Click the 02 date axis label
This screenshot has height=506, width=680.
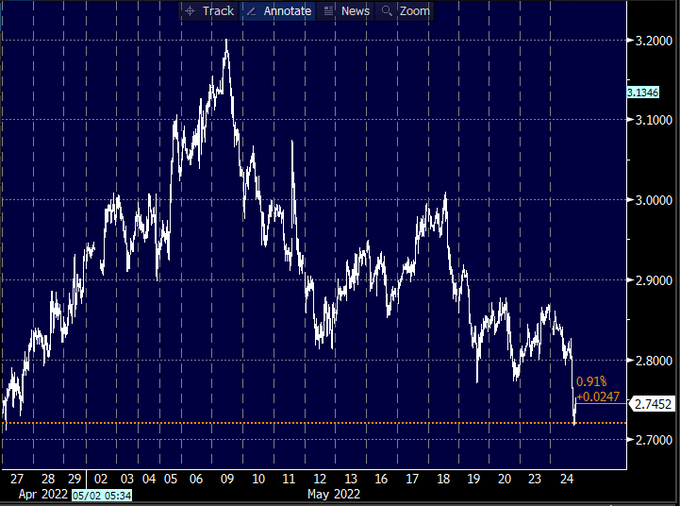tap(101, 479)
